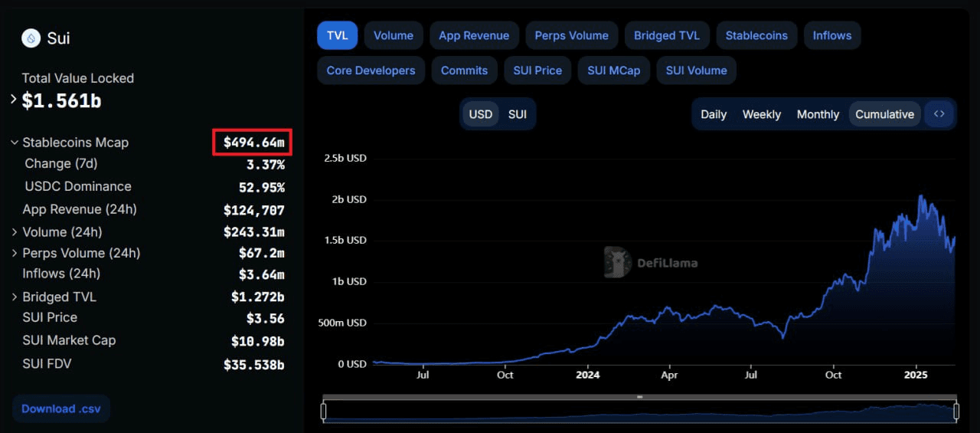Click the 2024 x-axis label
980x433 pixels.
point(587,375)
